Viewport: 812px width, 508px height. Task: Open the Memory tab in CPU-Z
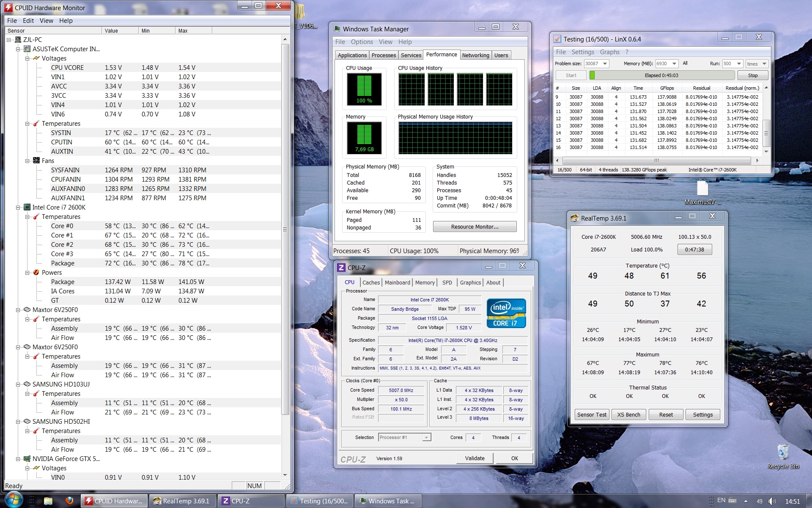pyautogui.click(x=425, y=282)
